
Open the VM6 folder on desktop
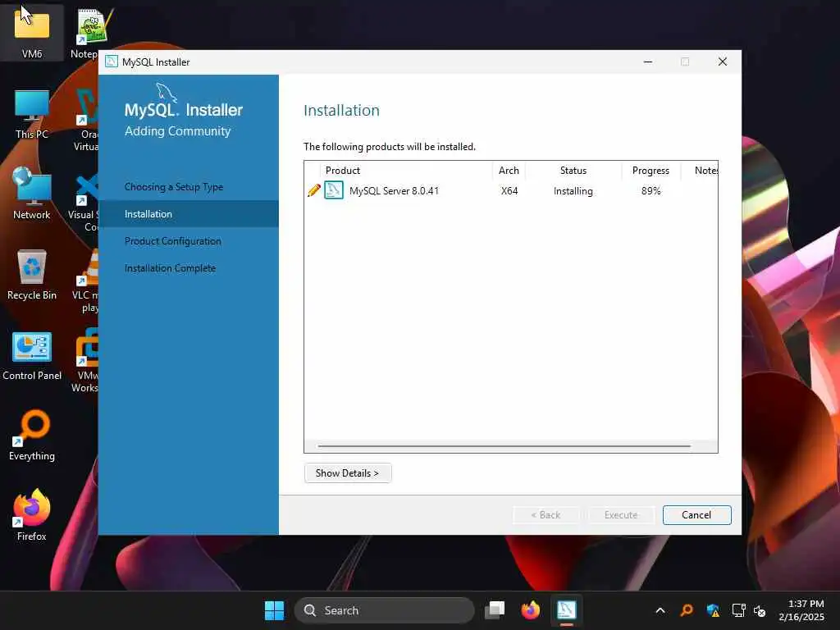pyautogui.click(x=32, y=32)
